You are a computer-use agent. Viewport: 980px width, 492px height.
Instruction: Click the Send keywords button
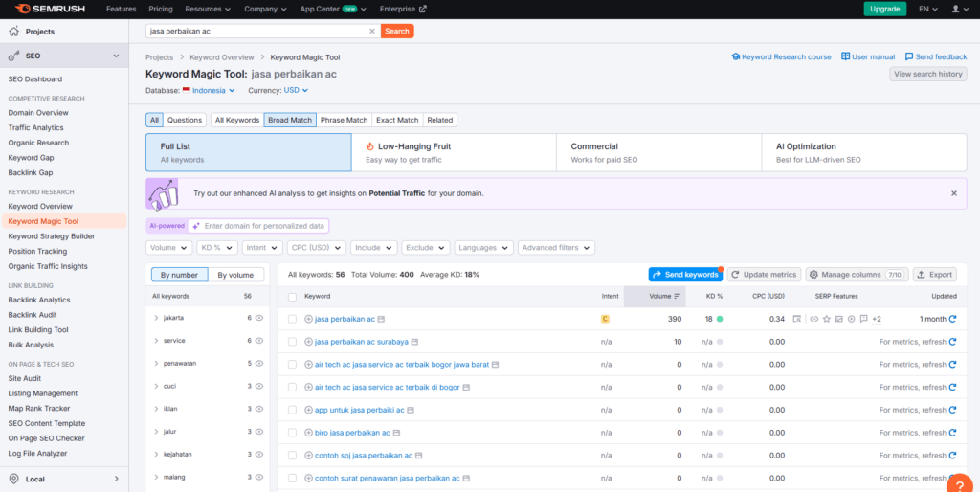[685, 275]
